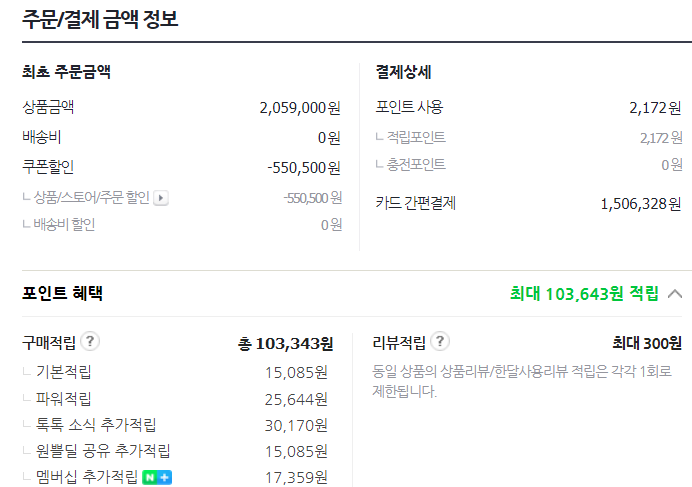Click the 쿠폰할인 row label
The height and width of the screenshot is (487, 692).
pyautogui.click(x=48, y=166)
